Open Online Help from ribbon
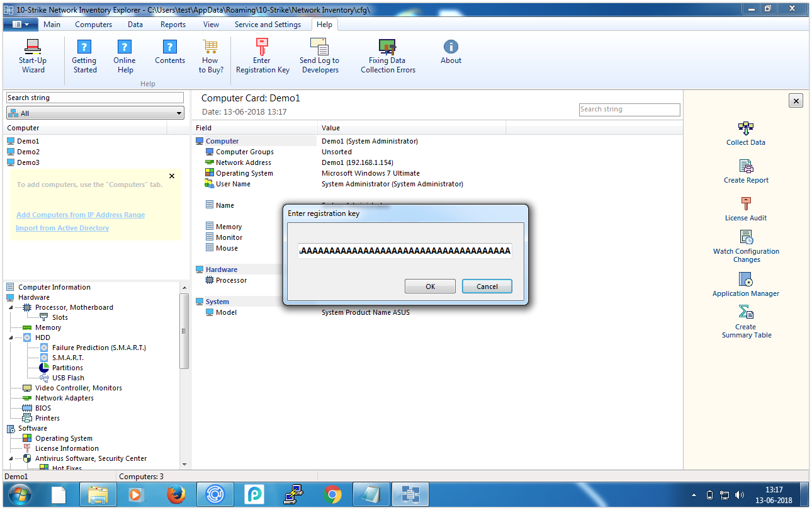812x510 pixels. 125,56
